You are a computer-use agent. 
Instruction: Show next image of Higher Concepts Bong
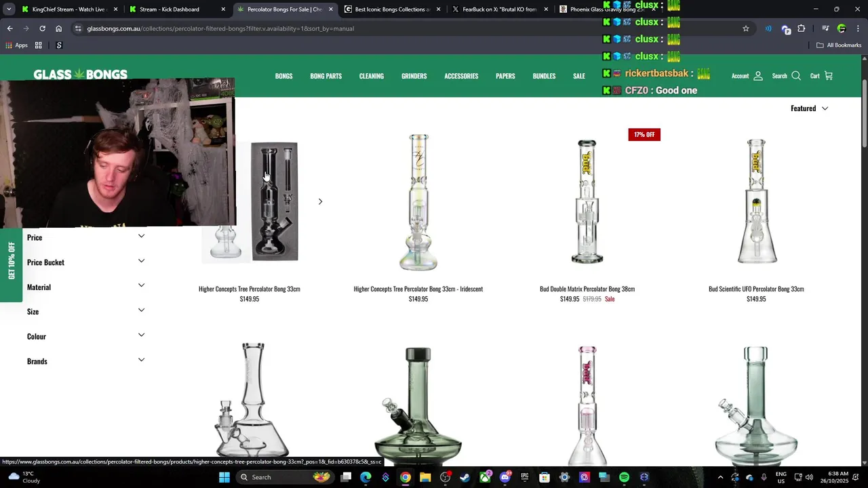click(x=320, y=201)
